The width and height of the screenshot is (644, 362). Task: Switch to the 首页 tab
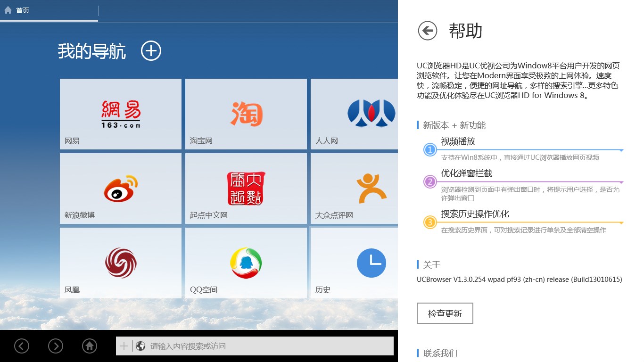pos(49,10)
